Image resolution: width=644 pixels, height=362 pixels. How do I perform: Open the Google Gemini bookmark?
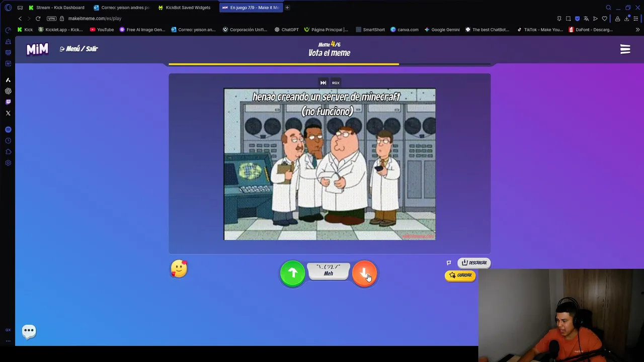pyautogui.click(x=442, y=30)
